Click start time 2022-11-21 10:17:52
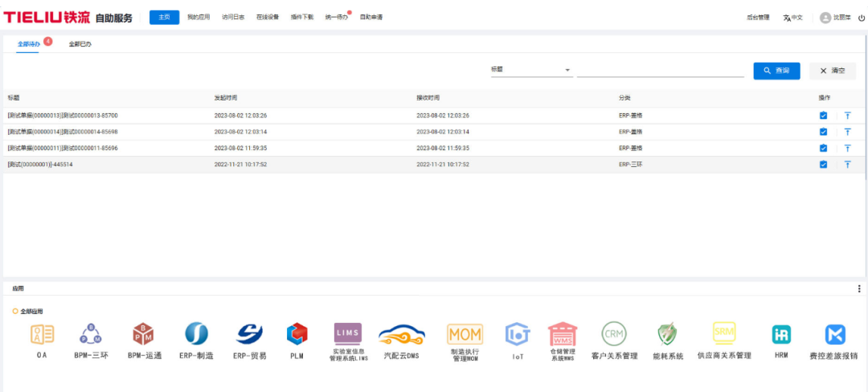Viewport: 868px width, 392px height. [x=241, y=164]
